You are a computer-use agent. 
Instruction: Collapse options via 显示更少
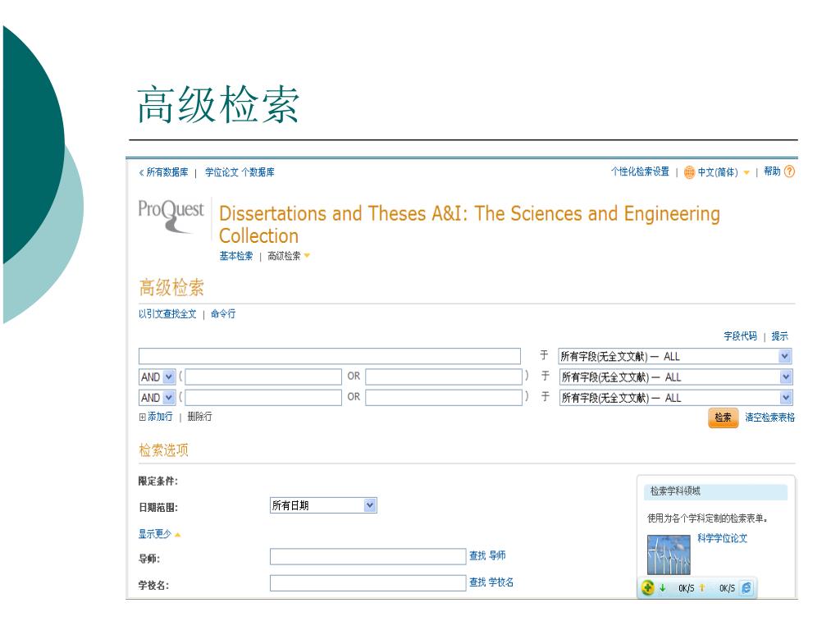point(159,534)
